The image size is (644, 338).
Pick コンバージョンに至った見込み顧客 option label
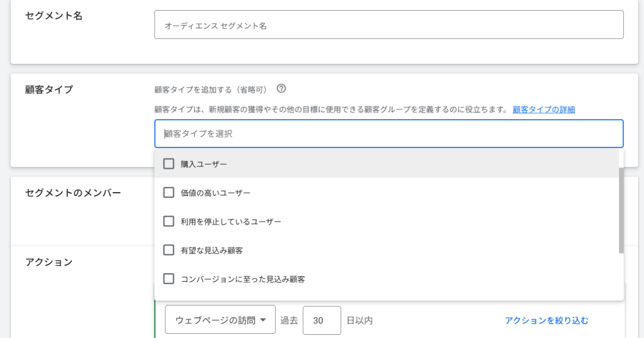(x=243, y=279)
